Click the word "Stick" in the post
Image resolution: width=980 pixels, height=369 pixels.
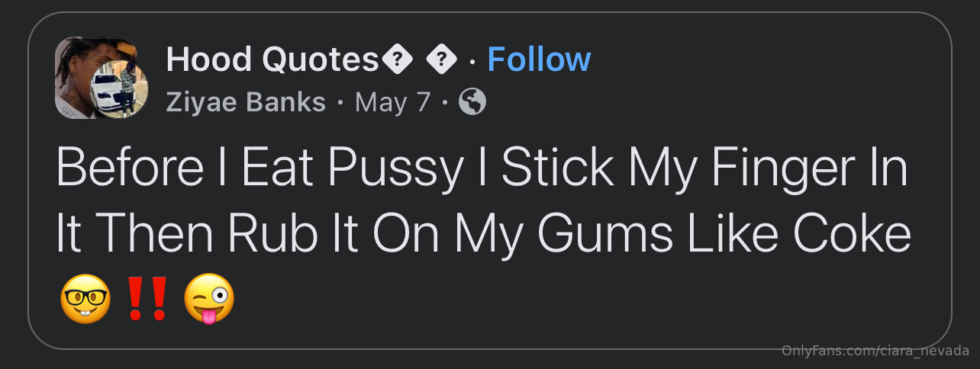click(557, 166)
